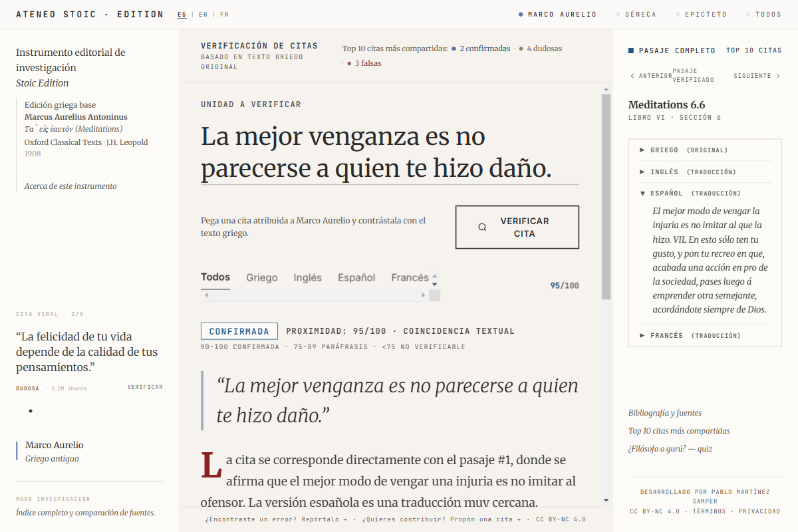This screenshot has width=798, height=532.
Task: Click the confirmadas dot in the stats legend
Action: 455,48
